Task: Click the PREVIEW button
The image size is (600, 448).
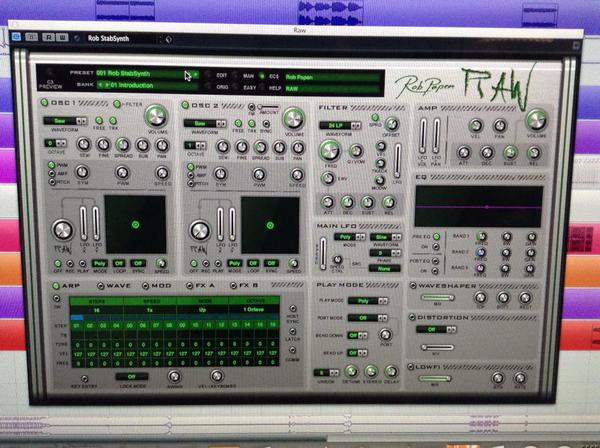Action: coord(50,85)
